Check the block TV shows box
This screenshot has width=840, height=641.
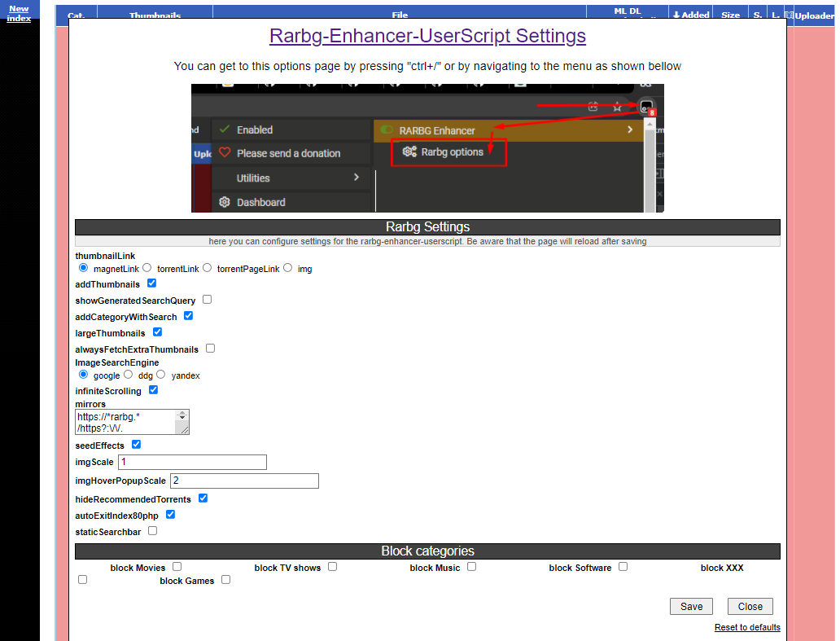tap(333, 567)
